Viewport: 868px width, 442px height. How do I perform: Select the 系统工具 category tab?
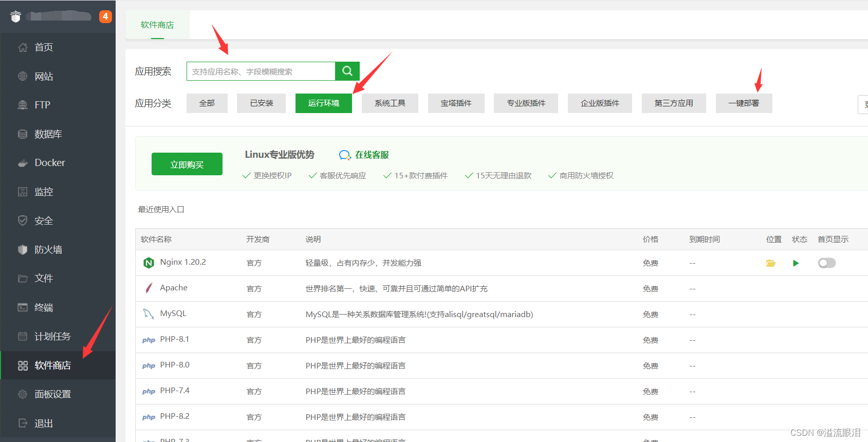[x=390, y=103]
